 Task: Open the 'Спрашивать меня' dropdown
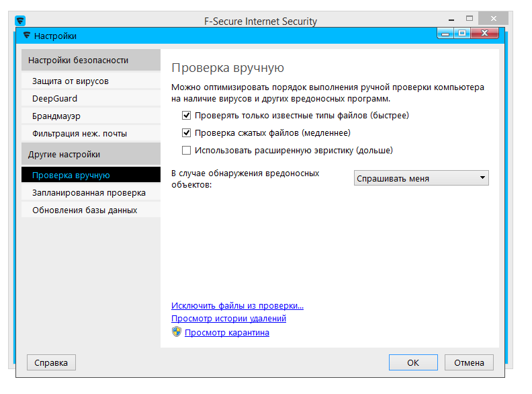(x=421, y=178)
